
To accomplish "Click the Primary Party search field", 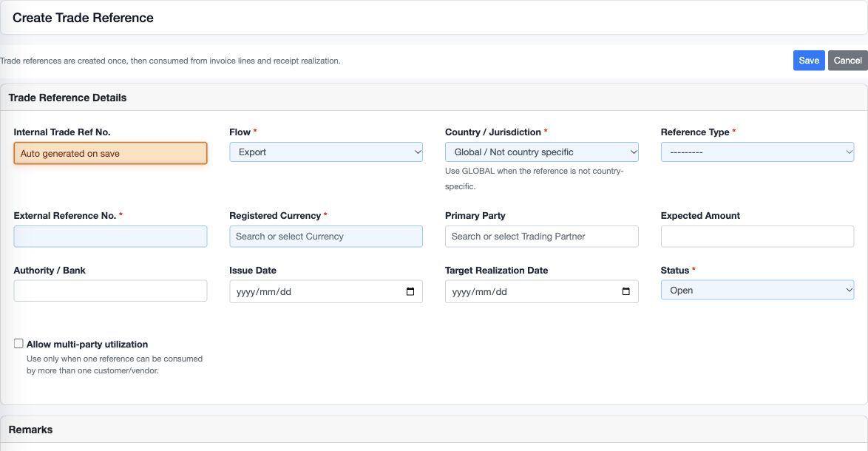I will coord(541,237).
